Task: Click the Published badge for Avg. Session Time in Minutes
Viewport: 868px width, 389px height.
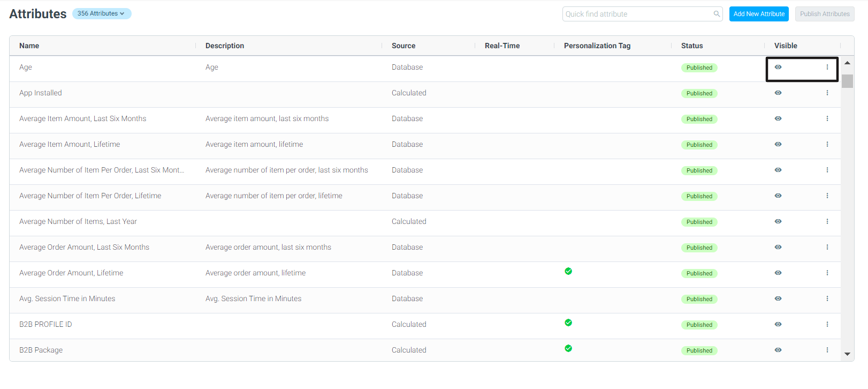Action: [699, 299]
